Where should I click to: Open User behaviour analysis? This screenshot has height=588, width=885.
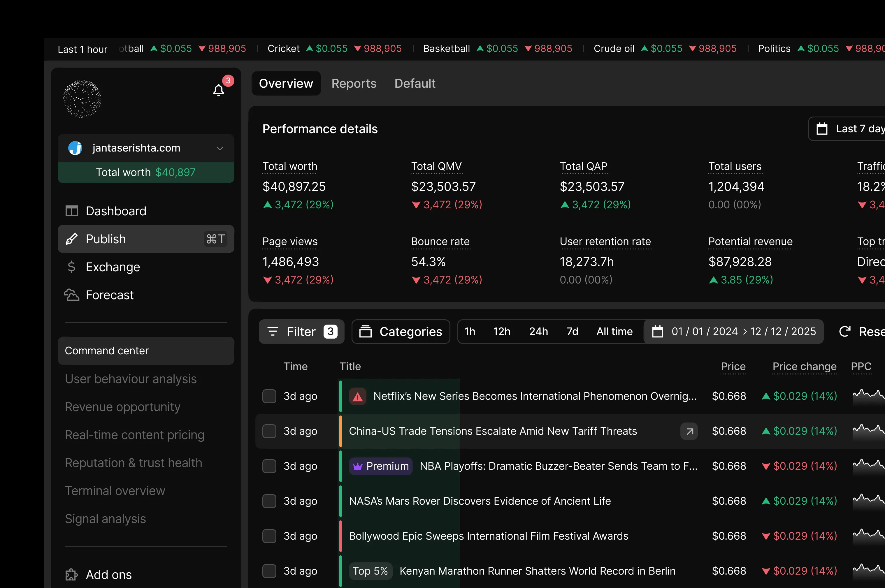(131, 379)
